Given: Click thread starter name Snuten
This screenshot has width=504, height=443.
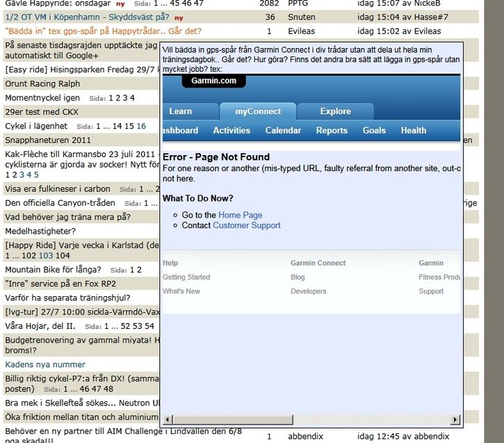Looking at the screenshot, I should pyautogui.click(x=302, y=17).
